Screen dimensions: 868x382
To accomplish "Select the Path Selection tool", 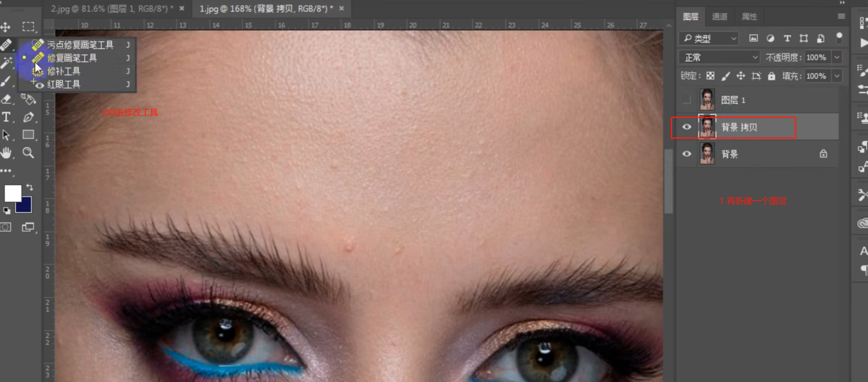I will pyautogui.click(x=6, y=135).
